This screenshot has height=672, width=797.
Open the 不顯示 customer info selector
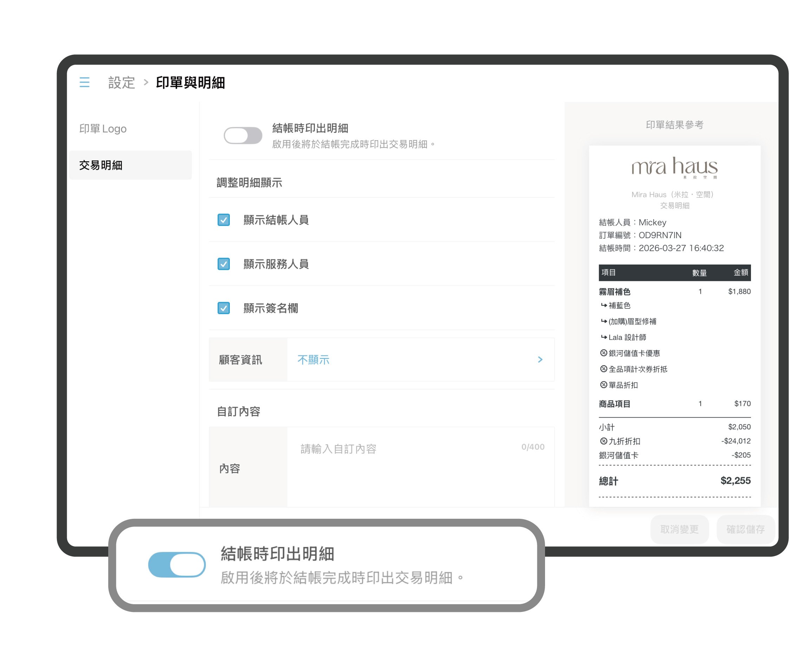point(313,360)
